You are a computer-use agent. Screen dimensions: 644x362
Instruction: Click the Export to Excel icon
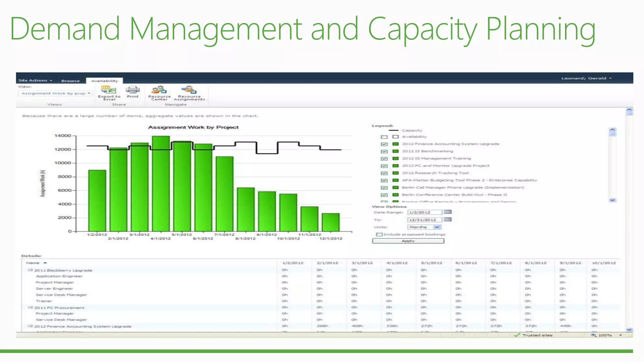click(108, 90)
